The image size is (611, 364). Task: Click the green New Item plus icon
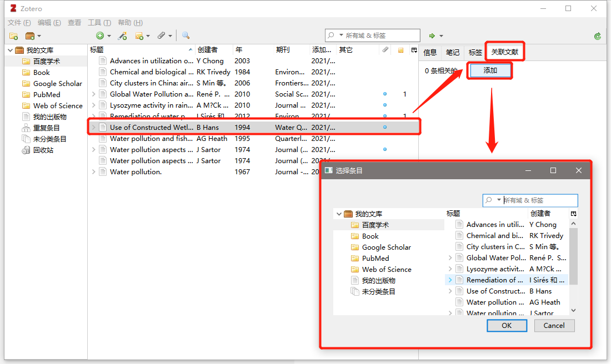tap(100, 36)
